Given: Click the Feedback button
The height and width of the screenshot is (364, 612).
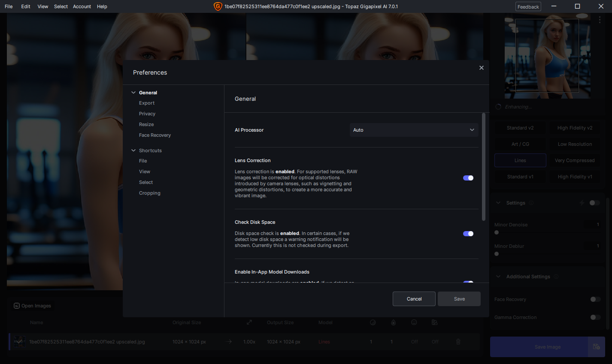Looking at the screenshot, I should point(528,6).
